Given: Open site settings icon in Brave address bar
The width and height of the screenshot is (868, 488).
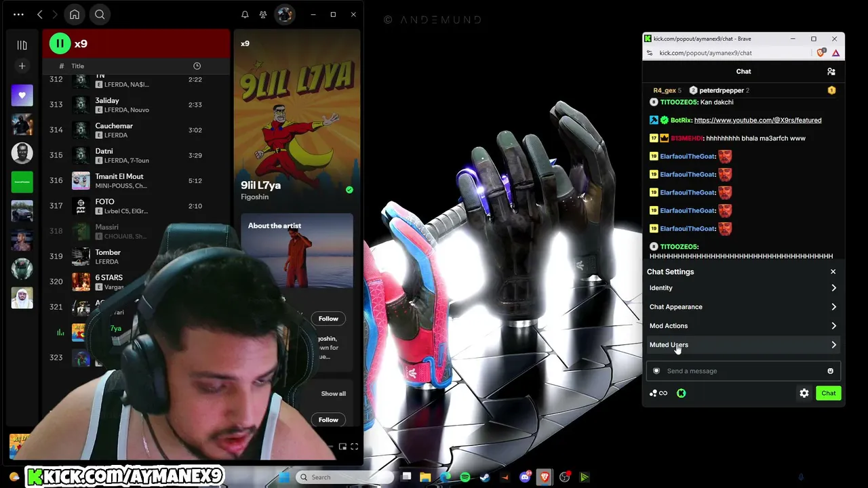Looking at the screenshot, I should pos(650,53).
